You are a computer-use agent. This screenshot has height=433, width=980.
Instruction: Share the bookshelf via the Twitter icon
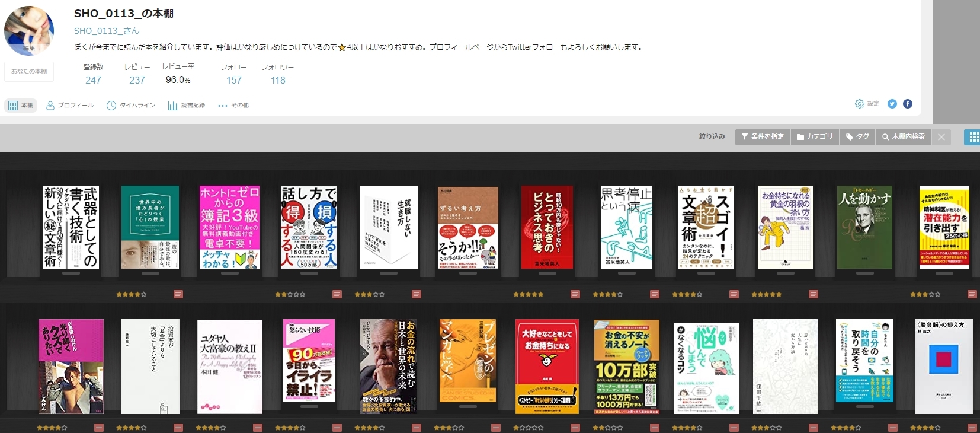[892, 104]
